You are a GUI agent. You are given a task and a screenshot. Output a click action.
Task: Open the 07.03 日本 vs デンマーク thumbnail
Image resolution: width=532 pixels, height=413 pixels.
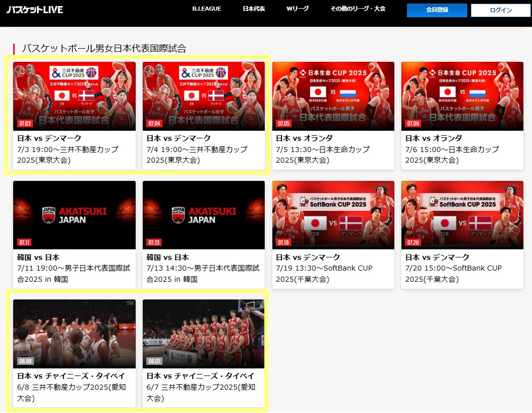[74, 96]
